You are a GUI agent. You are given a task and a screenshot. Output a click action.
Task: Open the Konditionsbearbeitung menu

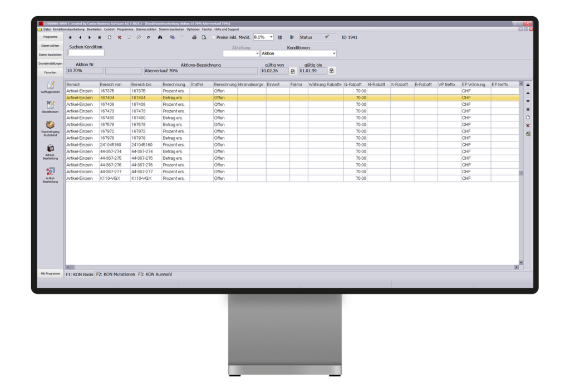(x=68, y=30)
